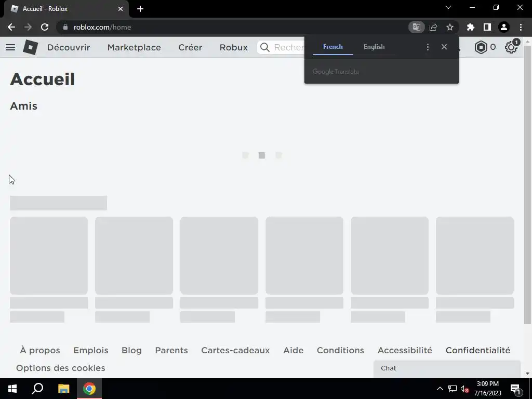Open the taskbar clock showing 3:09 PM

tap(487, 389)
